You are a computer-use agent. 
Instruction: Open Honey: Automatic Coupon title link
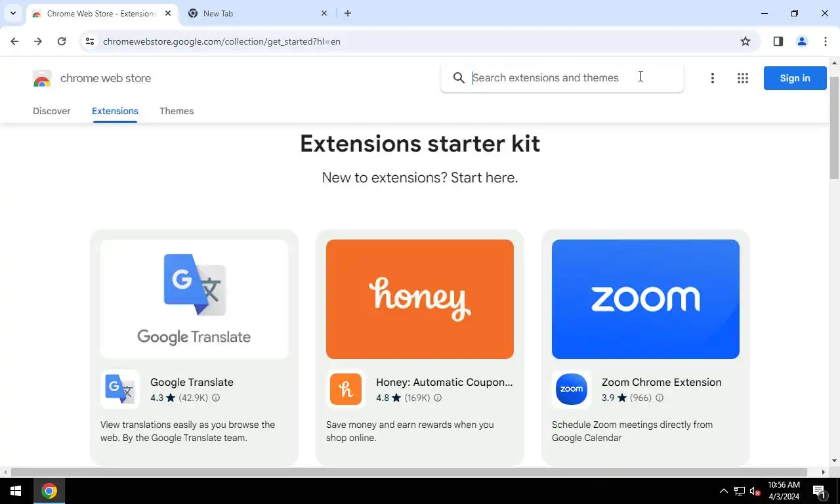[x=444, y=382]
